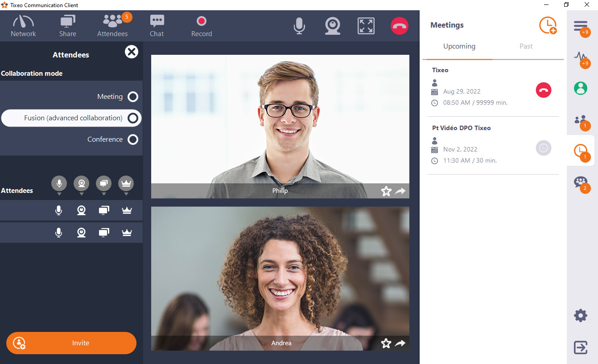Select Philip's video thumbnail
The height and width of the screenshot is (364, 598).
tap(280, 127)
